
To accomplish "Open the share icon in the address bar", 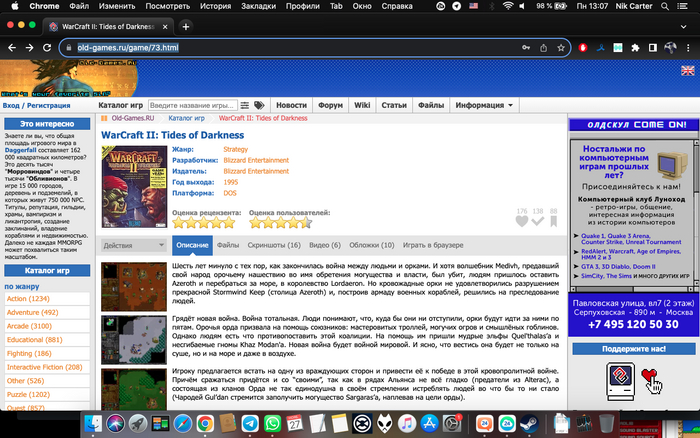I will click(x=543, y=48).
